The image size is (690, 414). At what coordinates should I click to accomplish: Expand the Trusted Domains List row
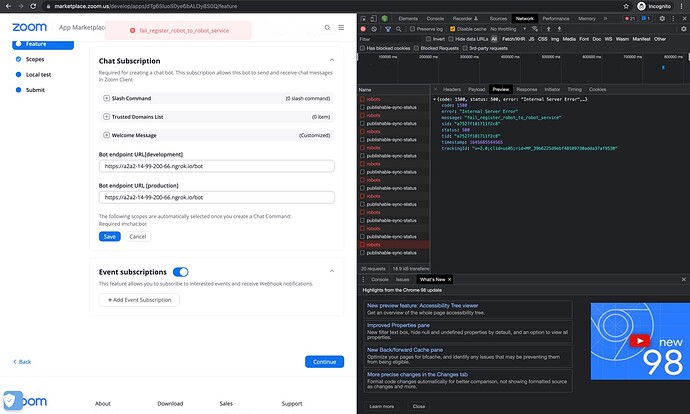217,117
